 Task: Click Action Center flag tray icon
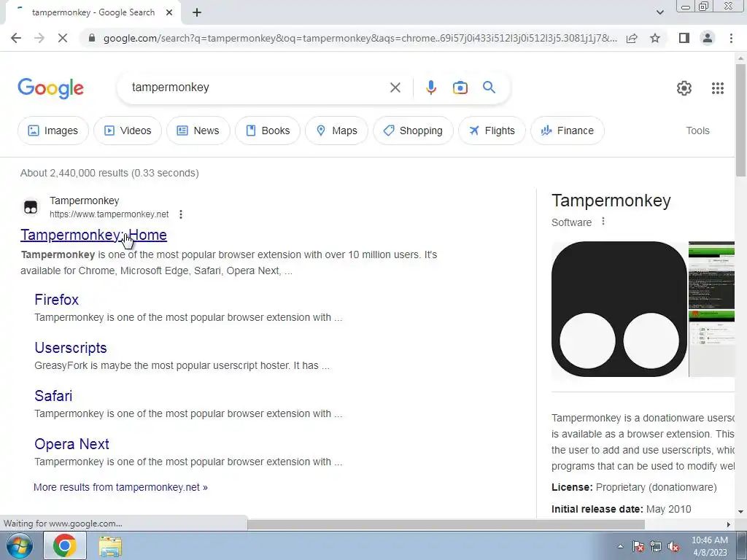click(638, 546)
